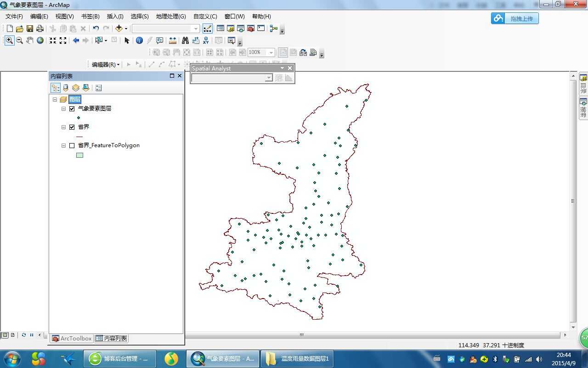List layers by source
This screenshot has height=368, width=588.
(x=66, y=88)
